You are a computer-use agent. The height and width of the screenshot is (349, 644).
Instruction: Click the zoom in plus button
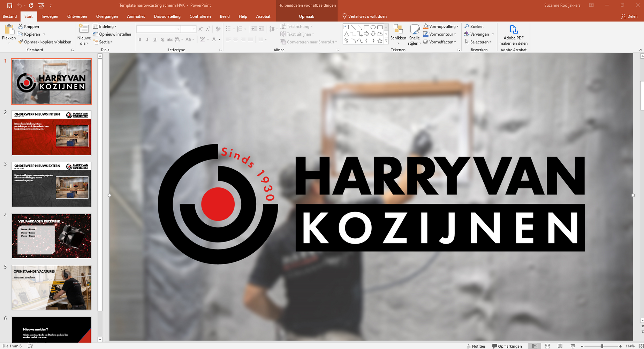620,346
